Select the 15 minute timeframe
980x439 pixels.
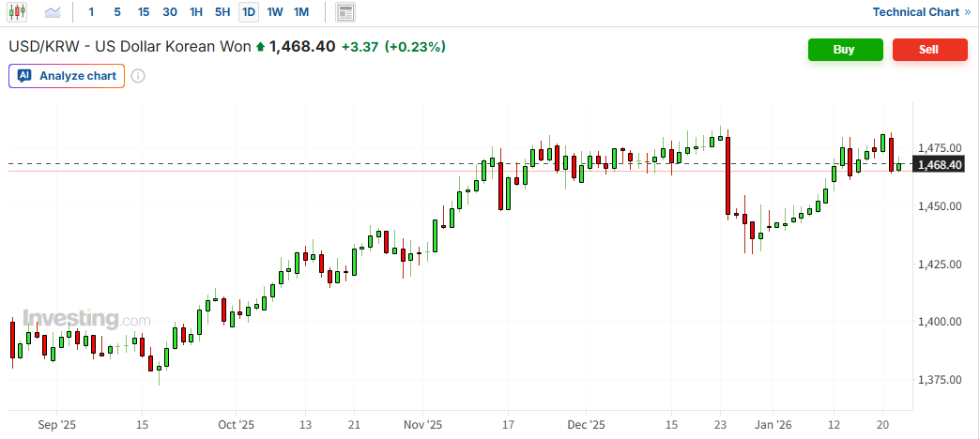coord(143,12)
